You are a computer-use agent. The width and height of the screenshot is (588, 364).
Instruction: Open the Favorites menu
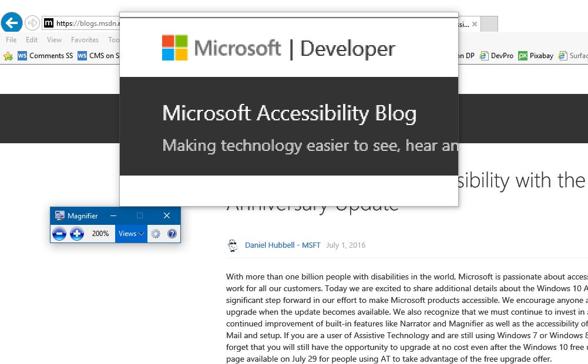(x=85, y=39)
